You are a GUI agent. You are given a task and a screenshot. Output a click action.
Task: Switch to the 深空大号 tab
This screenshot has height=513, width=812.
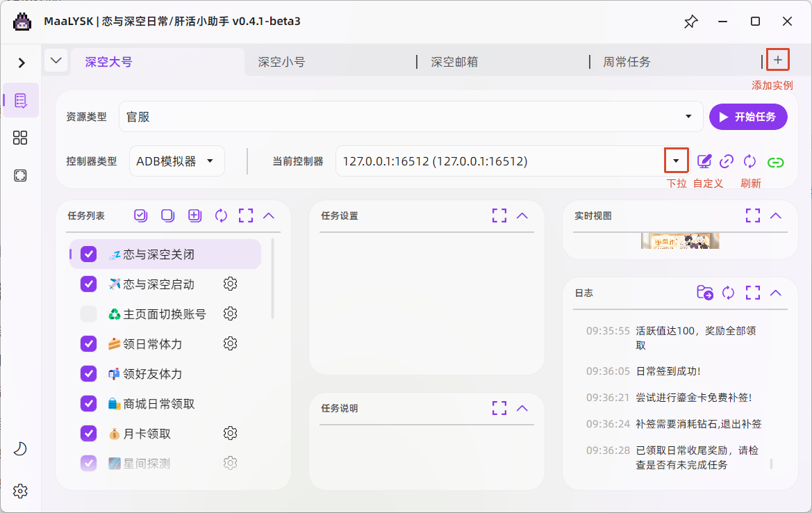pyautogui.click(x=158, y=62)
